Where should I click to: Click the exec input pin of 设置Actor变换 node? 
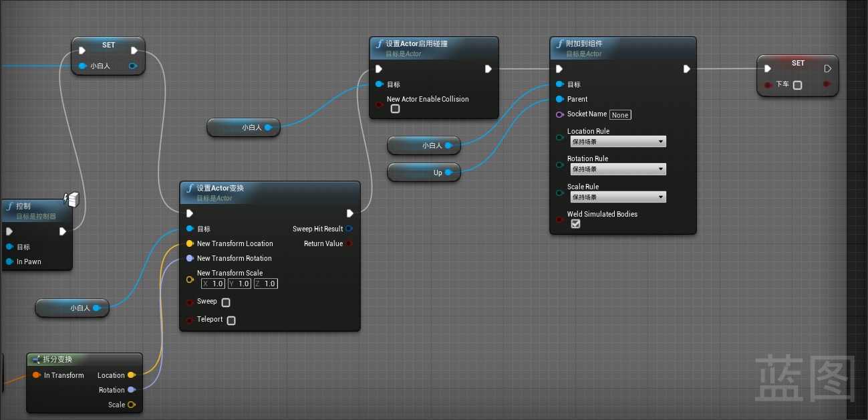pos(190,213)
